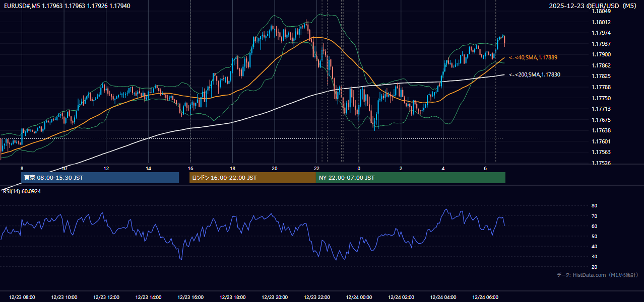Click price axis value 1.17862
This screenshot has height=302, width=644.
[x=602, y=66]
